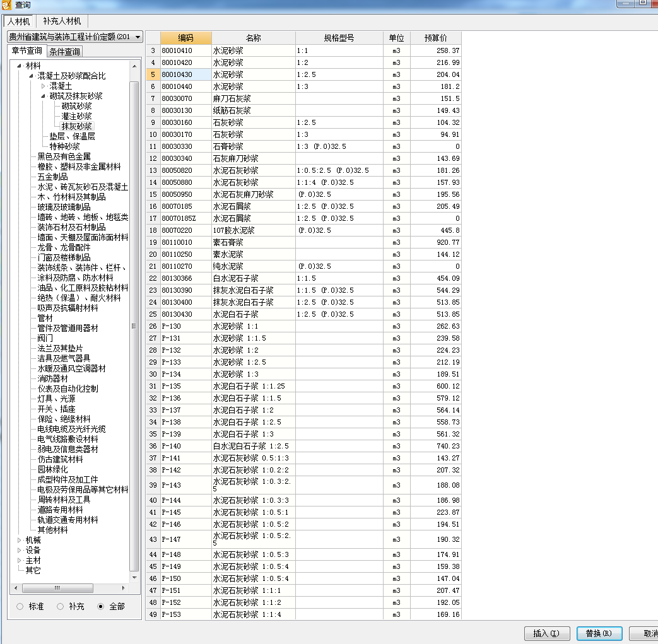Select the 管材 tree item
This screenshot has height=644, width=658.
point(45,318)
